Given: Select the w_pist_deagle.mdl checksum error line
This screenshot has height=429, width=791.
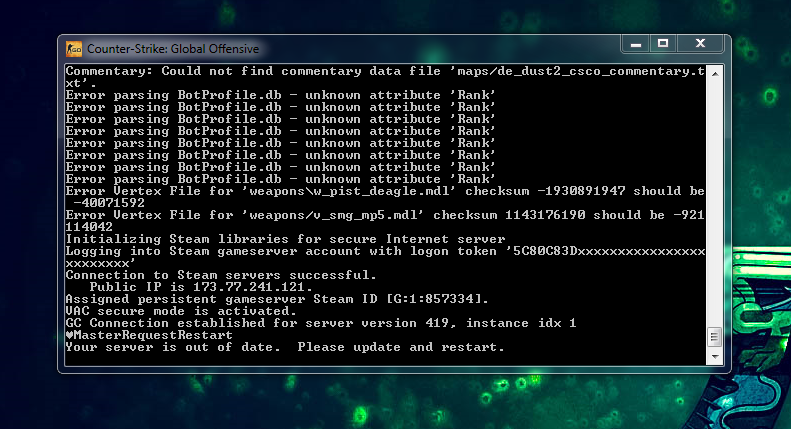Looking at the screenshot, I should (385, 197).
